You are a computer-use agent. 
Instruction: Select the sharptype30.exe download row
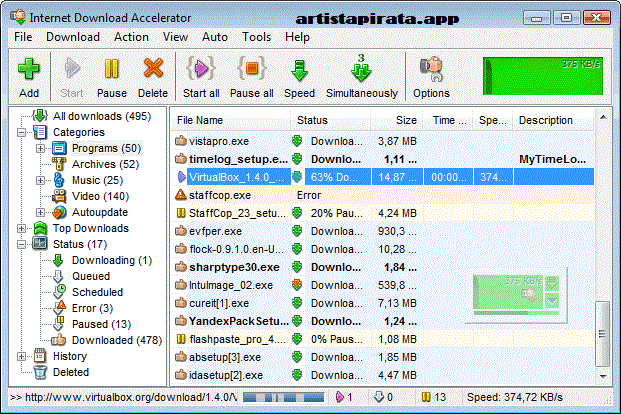pyautogui.click(x=383, y=267)
